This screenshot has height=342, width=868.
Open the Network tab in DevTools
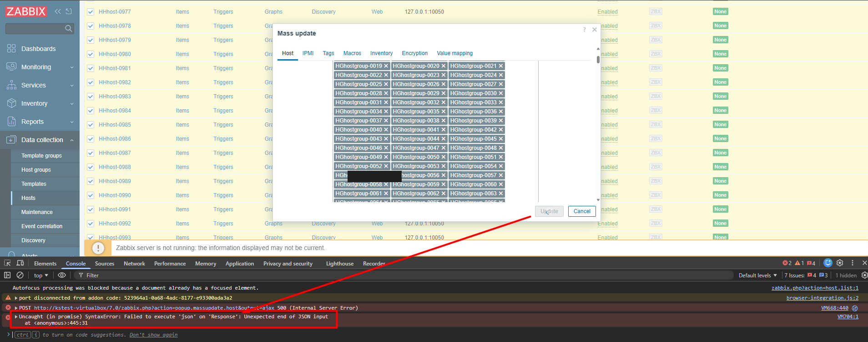(134, 264)
